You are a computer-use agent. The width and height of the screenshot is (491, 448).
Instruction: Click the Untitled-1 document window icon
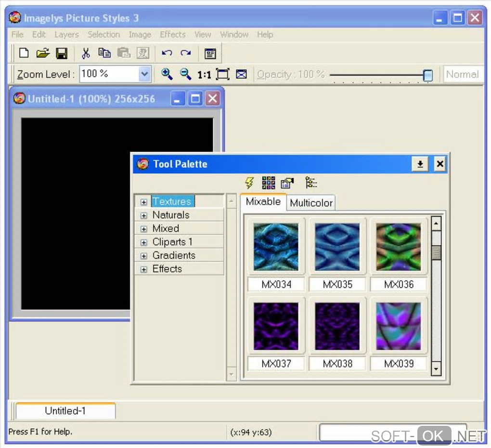point(19,98)
